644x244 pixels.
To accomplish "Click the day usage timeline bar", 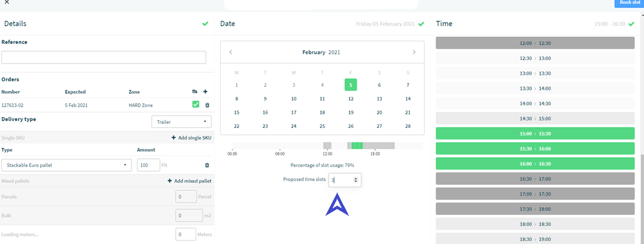I will tap(328, 145).
